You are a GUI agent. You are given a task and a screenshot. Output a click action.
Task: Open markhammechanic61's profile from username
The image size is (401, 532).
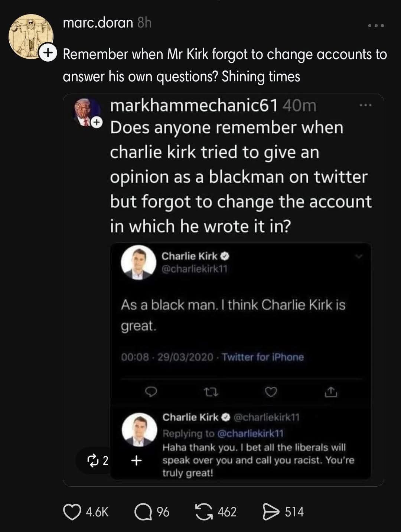194,106
